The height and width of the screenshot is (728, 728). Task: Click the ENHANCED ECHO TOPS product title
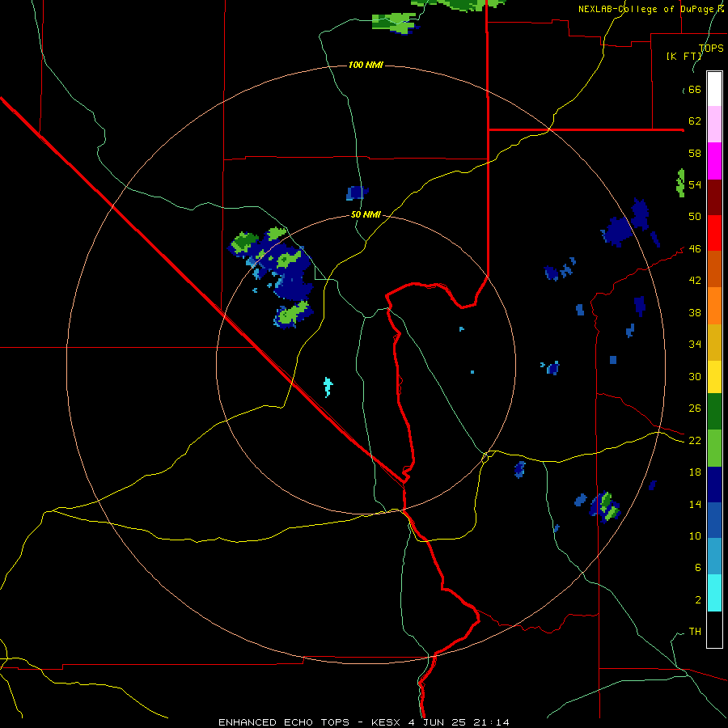284,722
